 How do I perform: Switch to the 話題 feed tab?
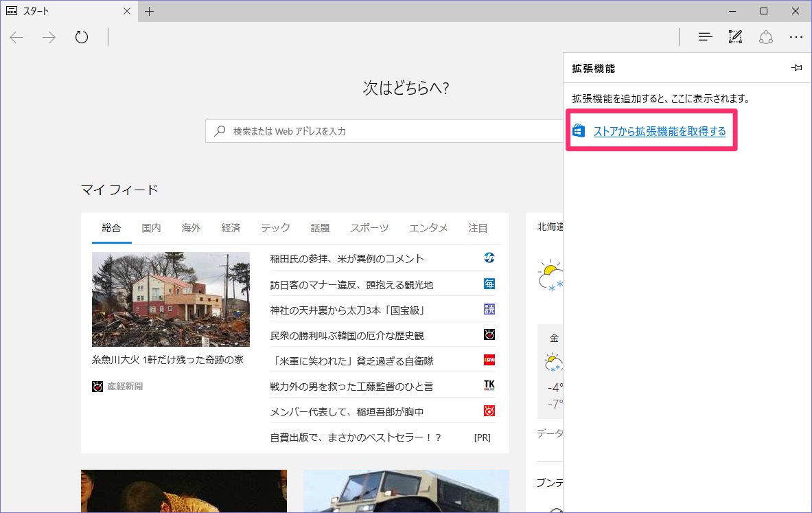pyautogui.click(x=320, y=228)
